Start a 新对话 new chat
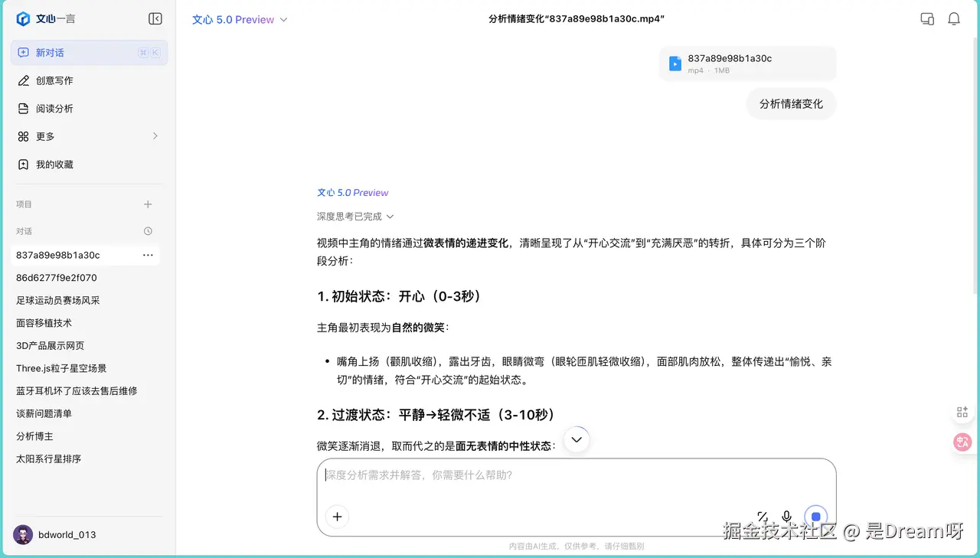The height and width of the screenshot is (558, 980). [x=89, y=53]
